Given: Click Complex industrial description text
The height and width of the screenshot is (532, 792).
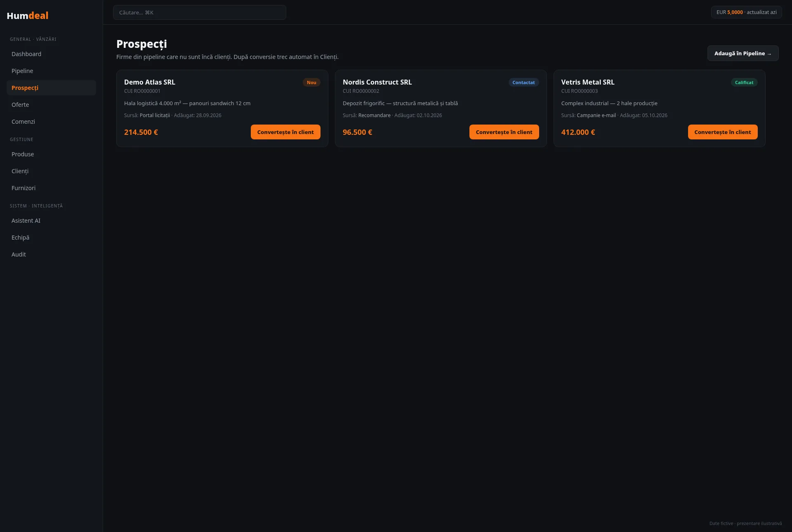Looking at the screenshot, I should coord(609,104).
